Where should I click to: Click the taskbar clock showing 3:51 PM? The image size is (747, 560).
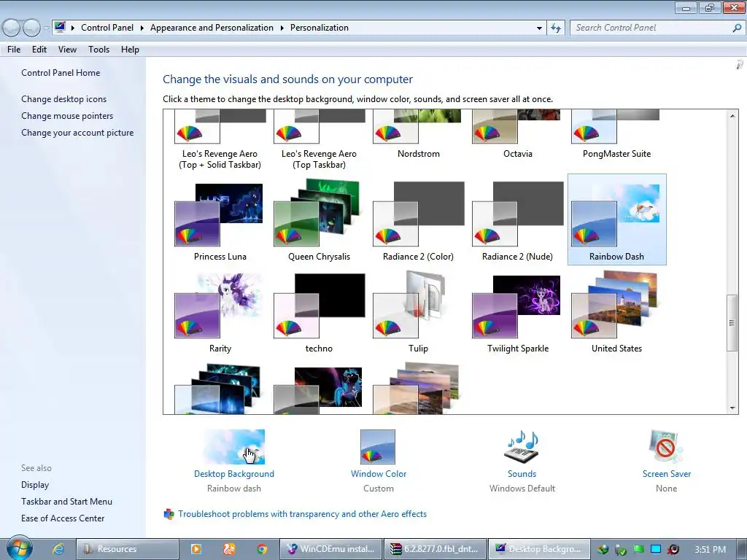click(710, 550)
